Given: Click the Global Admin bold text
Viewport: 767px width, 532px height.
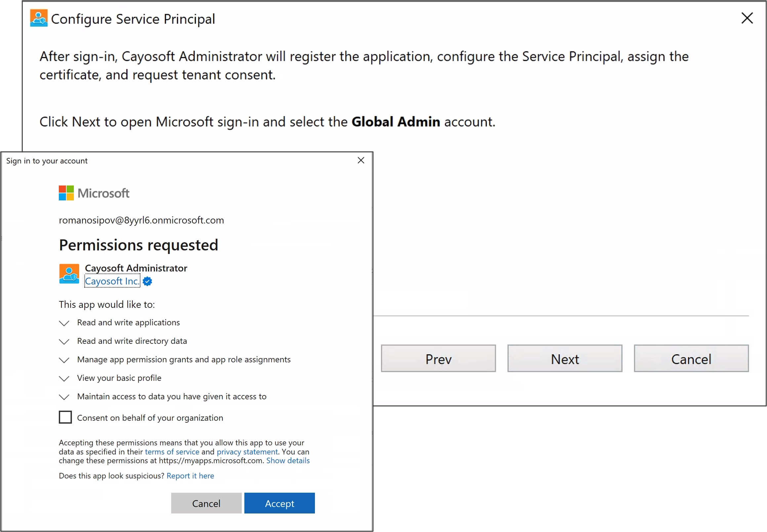Looking at the screenshot, I should 396,122.
